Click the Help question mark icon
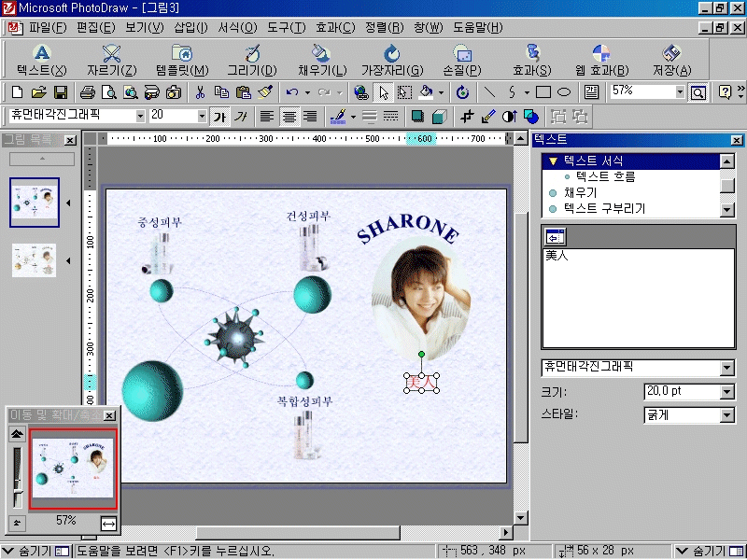The height and width of the screenshot is (560, 747). point(725,91)
